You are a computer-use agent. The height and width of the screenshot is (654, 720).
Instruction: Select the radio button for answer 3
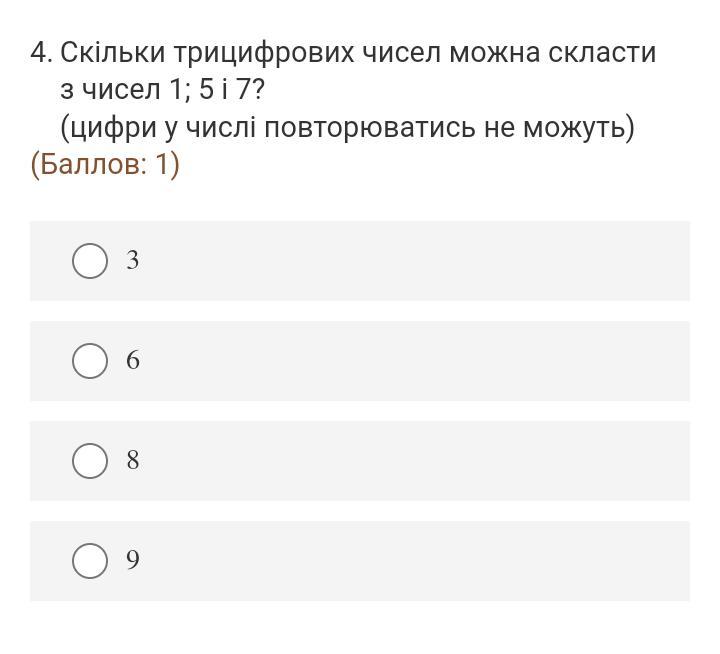90,261
